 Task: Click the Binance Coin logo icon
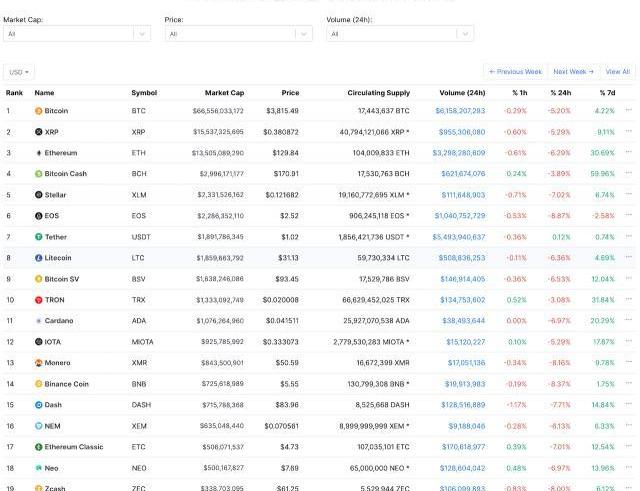pos(38,384)
